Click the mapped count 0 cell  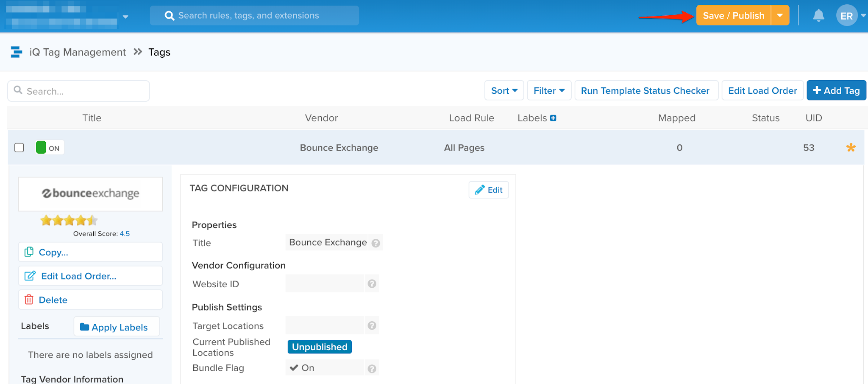coord(679,148)
